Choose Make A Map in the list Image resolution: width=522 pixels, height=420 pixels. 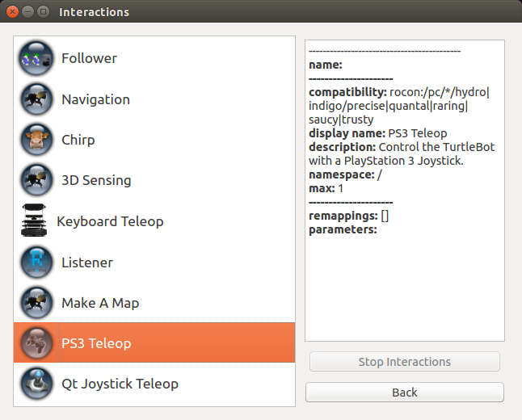point(100,303)
